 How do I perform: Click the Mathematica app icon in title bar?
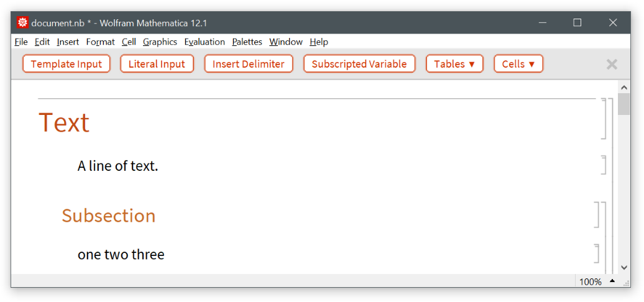click(x=23, y=23)
